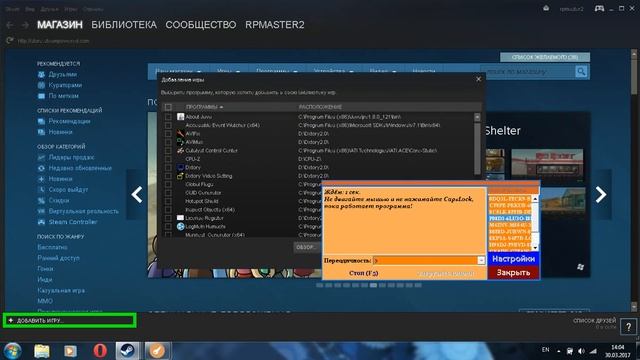The width and height of the screenshot is (640, 360).
Task: Click the Скидки percent icon
Action: [41, 200]
